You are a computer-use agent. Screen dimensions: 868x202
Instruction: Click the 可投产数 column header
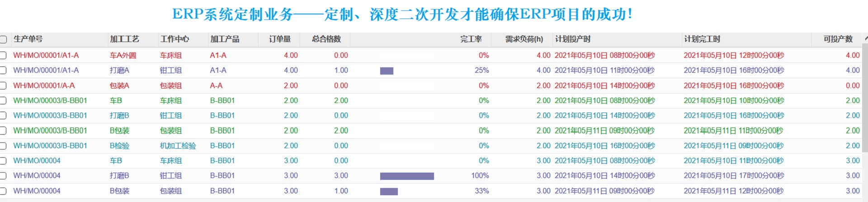[838, 39]
